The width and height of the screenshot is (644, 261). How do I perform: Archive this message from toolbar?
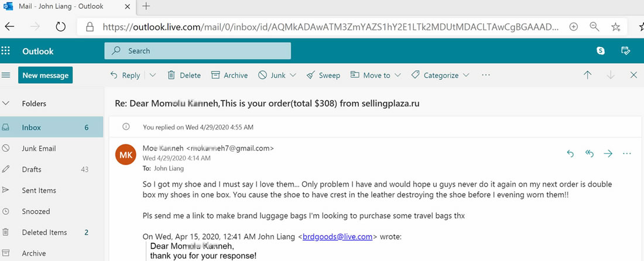click(229, 75)
